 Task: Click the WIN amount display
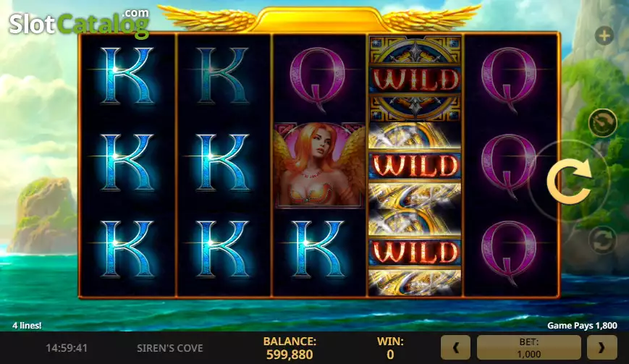390,348
